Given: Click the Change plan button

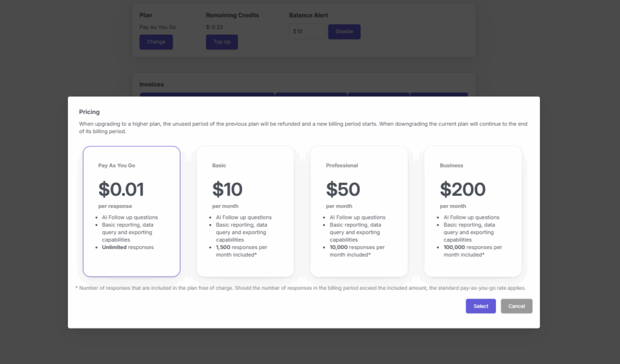Looking at the screenshot, I should point(156,42).
